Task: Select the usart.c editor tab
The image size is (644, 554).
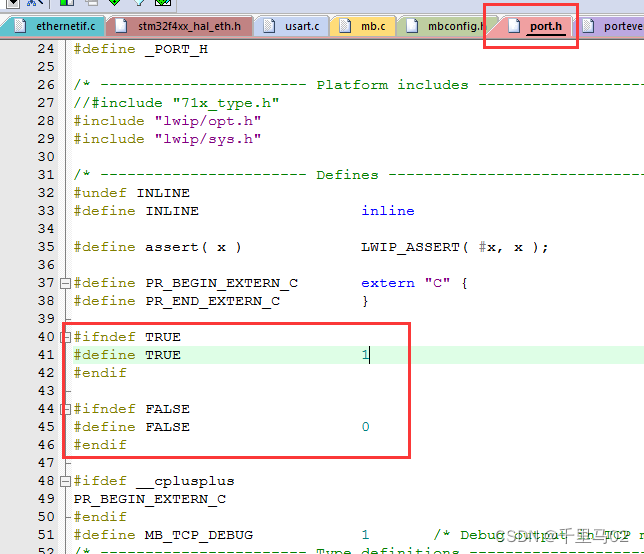Action: tap(291, 26)
